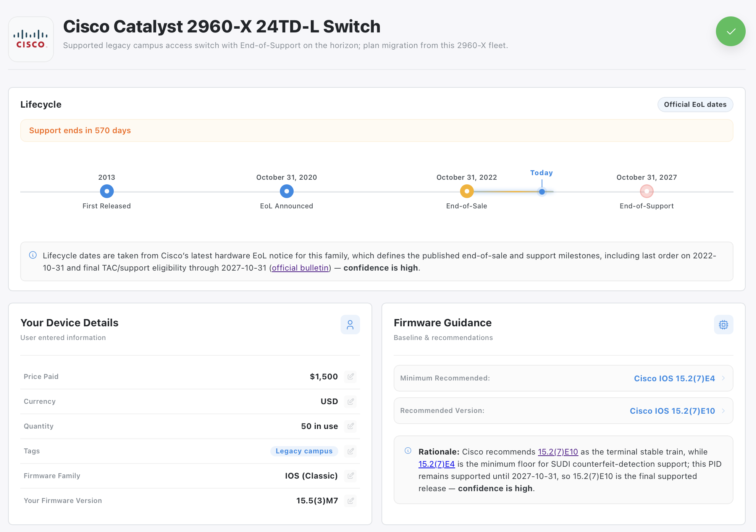This screenshot has width=756, height=532.
Task: Click the October 31, 2020 date label
Action: coord(287,177)
